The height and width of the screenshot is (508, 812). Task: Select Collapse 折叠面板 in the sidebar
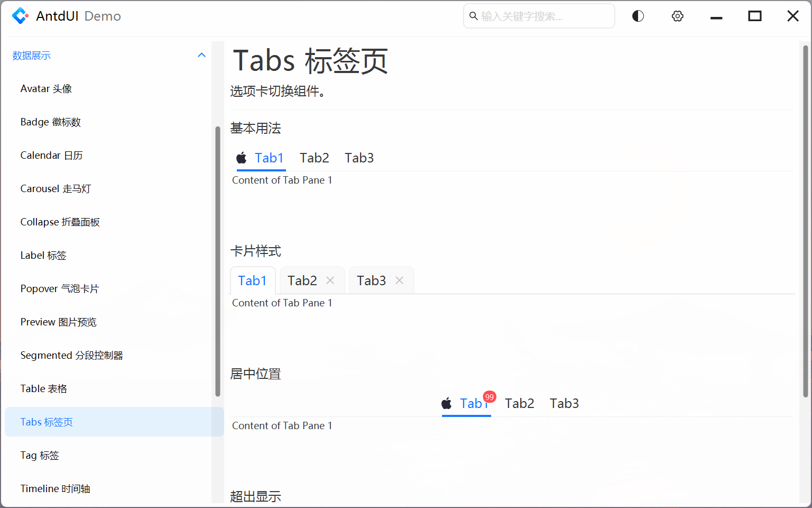pyautogui.click(x=60, y=222)
